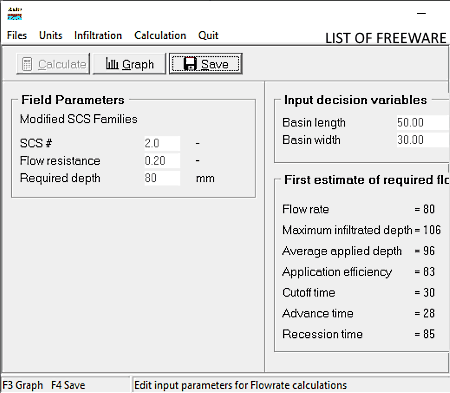The width and height of the screenshot is (450, 393).
Task: Click the Required depth input field
Action: 162,178
